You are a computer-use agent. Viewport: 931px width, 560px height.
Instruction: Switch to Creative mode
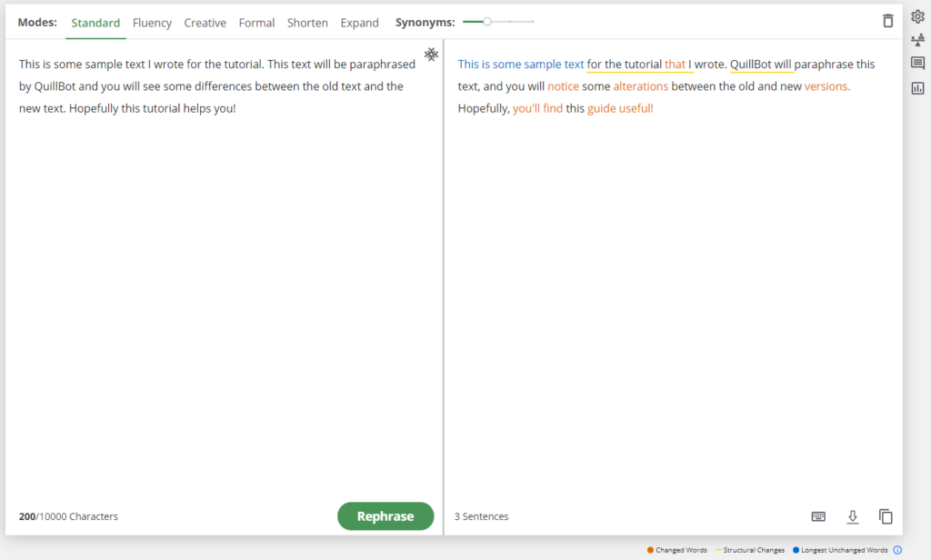[205, 23]
